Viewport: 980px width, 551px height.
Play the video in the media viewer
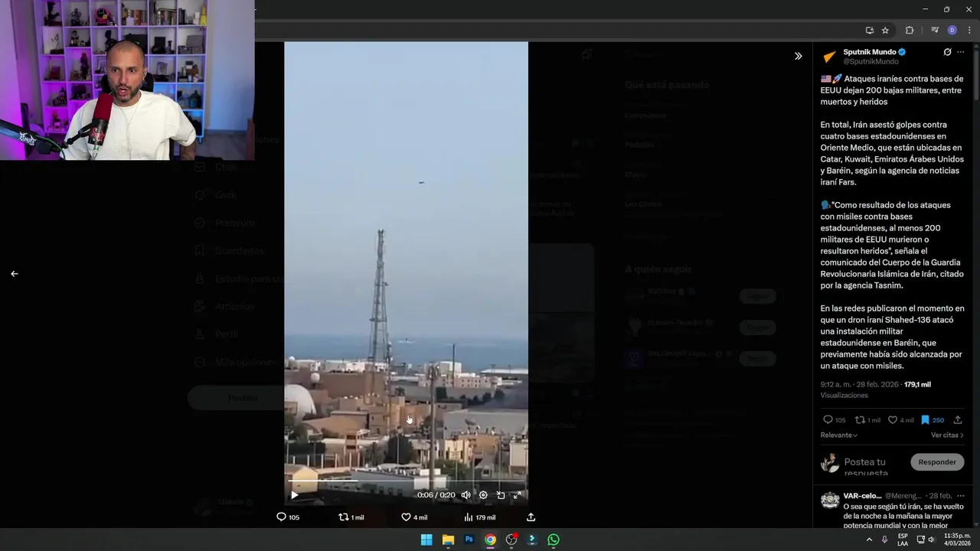tap(294, 495)
